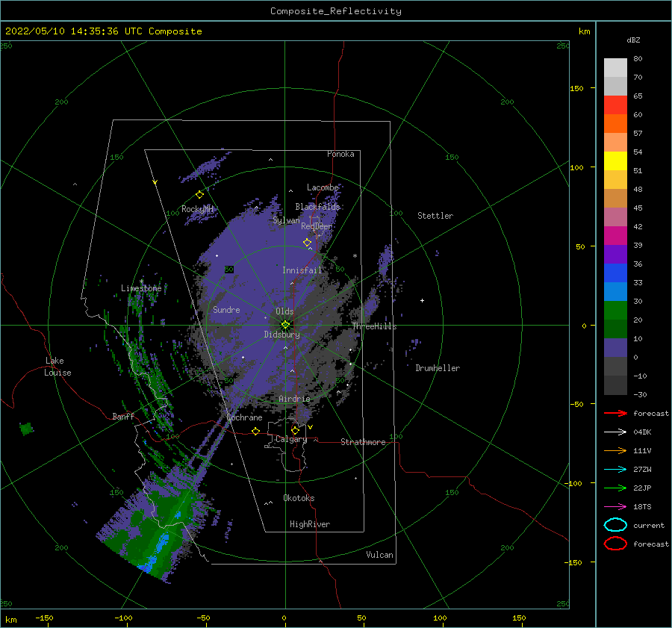Viewport: 672px width, 628px height.
Task: Click the Ponoka label
Action: coord(340,154)
